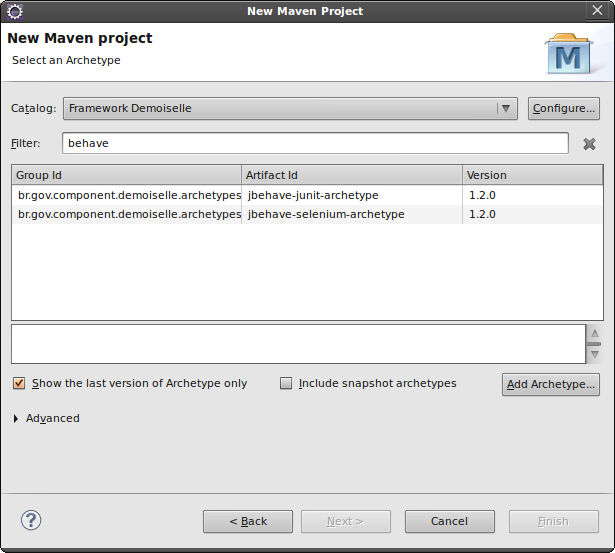615x553 pixels.
Task: Enable Include snapshot archetypes checkbox
Action: click(286, 383)
